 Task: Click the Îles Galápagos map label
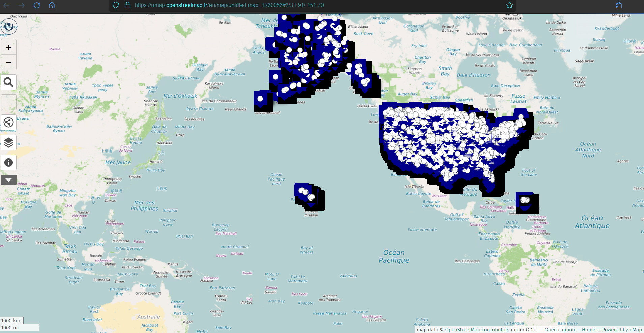coord(467,261)
